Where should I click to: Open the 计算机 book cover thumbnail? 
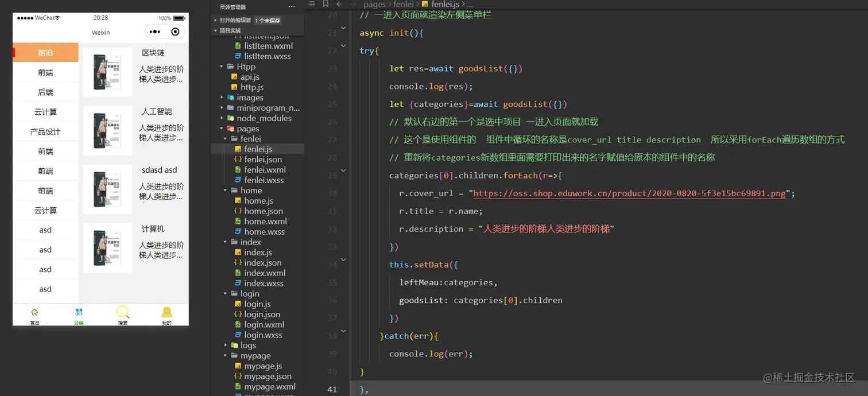tap(107, 248)
